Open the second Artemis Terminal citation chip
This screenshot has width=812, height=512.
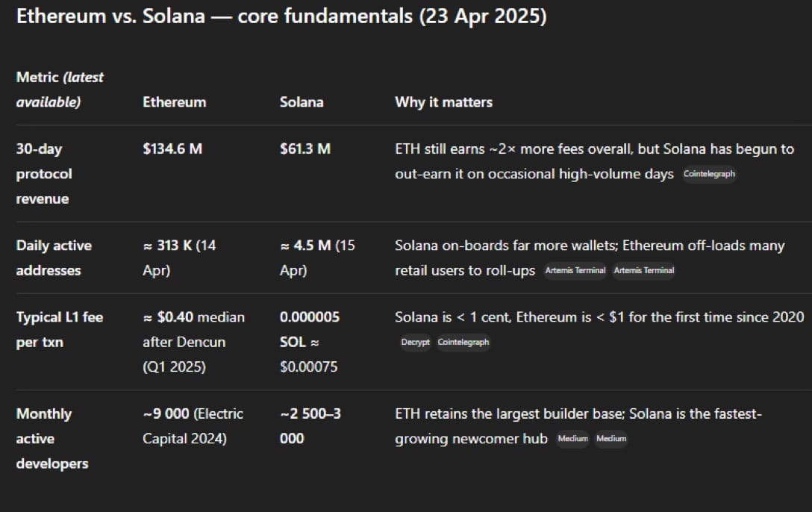point(643,270)
